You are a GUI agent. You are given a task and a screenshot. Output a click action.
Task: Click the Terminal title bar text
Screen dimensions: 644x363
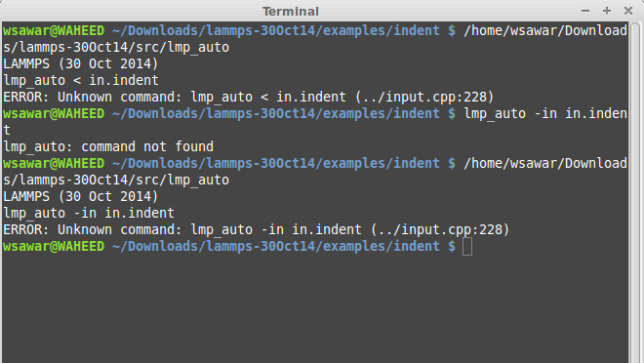pos(291,12)
